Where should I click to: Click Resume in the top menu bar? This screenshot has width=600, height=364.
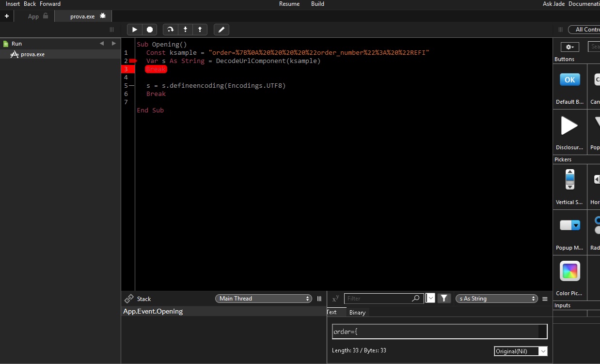289,4
